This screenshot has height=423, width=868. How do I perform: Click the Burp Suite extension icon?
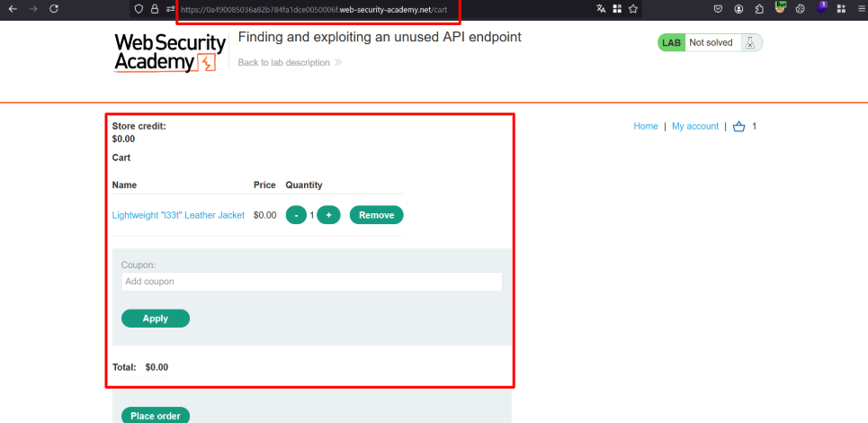(x=781, y=7)
